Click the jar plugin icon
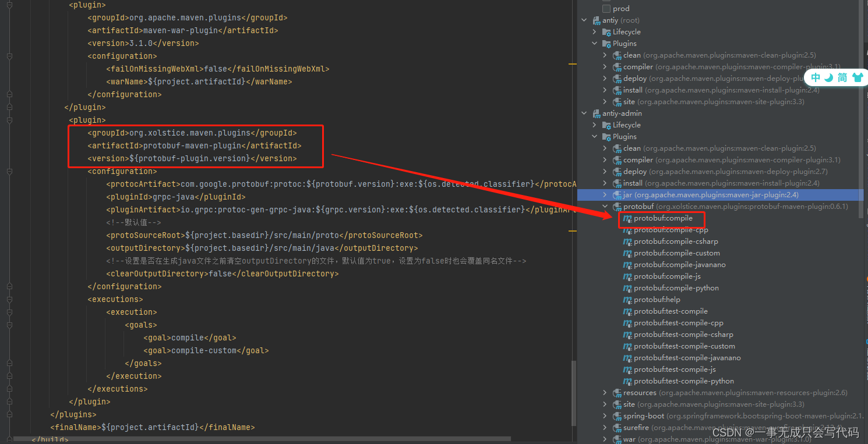Viewport: 868px width, 444px height. 618,195
